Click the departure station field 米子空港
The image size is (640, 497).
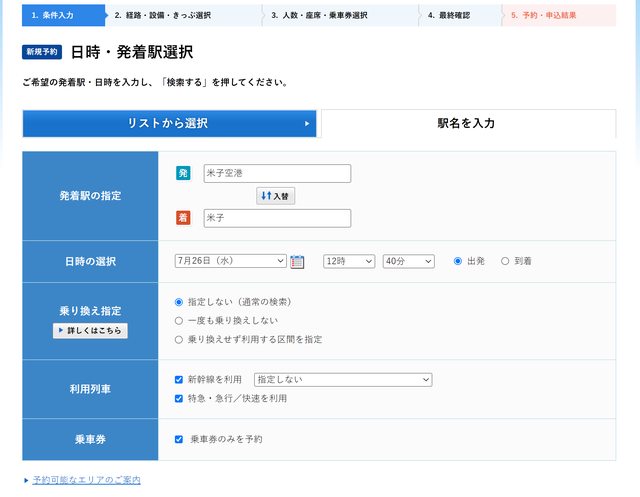pos(277,173)
